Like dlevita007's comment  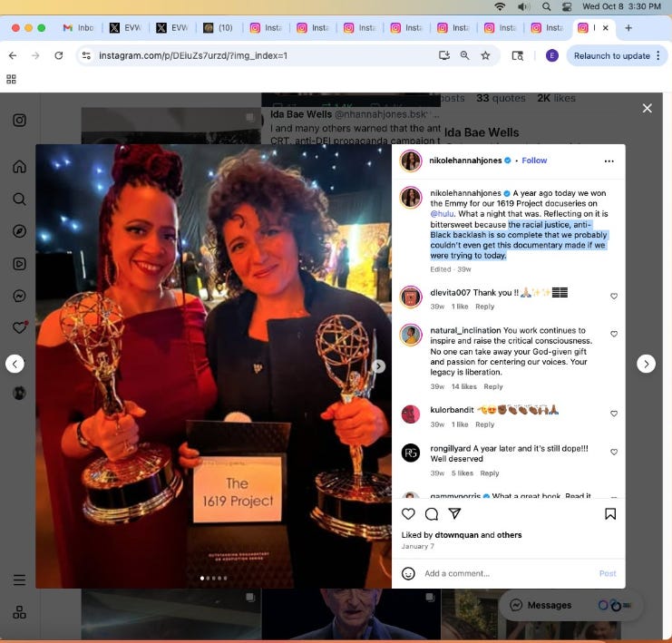[614, 297]
